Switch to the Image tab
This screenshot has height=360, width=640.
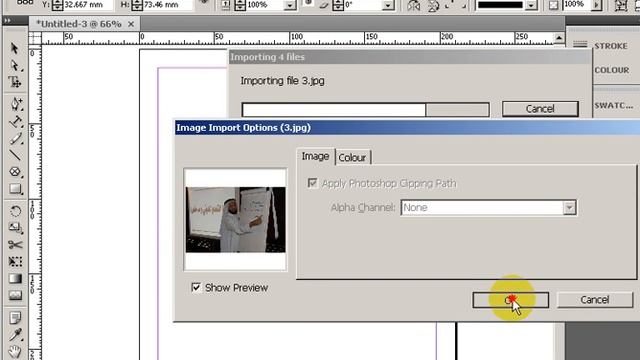coord(315,156)
